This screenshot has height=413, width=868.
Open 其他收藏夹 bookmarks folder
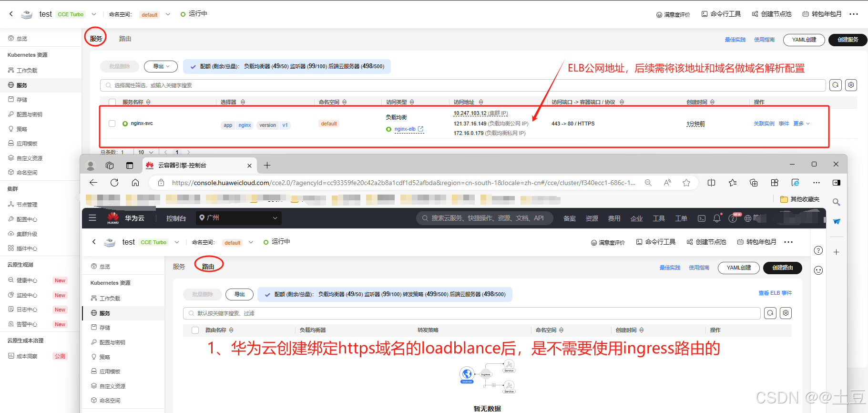pyautogui.click(x=799, y=199)
